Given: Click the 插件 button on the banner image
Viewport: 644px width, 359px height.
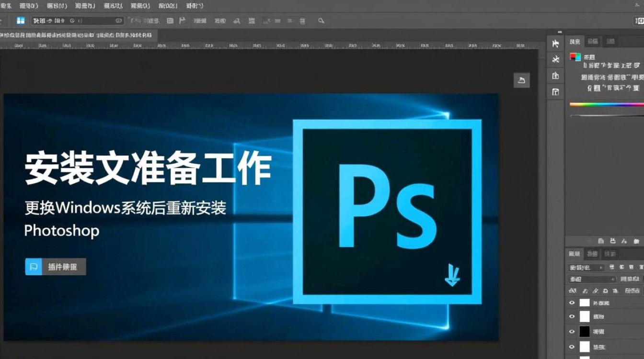Looking at the screenshot, I should [55, 267].
